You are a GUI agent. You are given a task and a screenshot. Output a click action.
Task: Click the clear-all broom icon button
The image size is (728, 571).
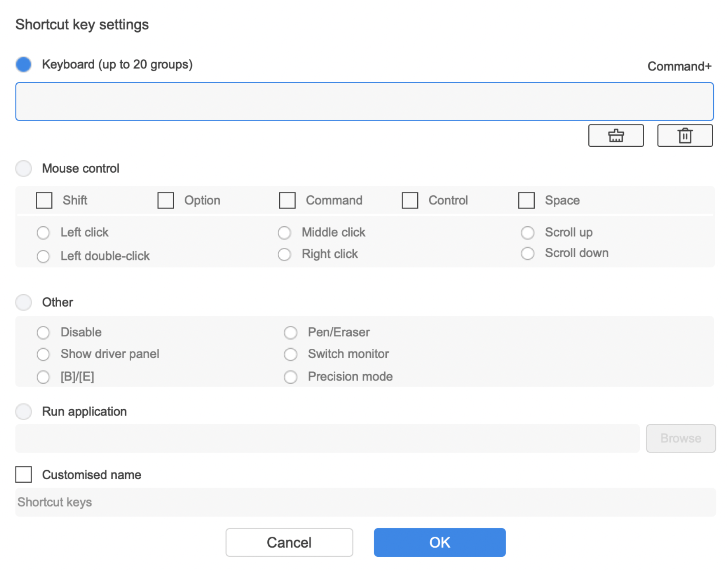pyautogui.click(x=615, y=136)
